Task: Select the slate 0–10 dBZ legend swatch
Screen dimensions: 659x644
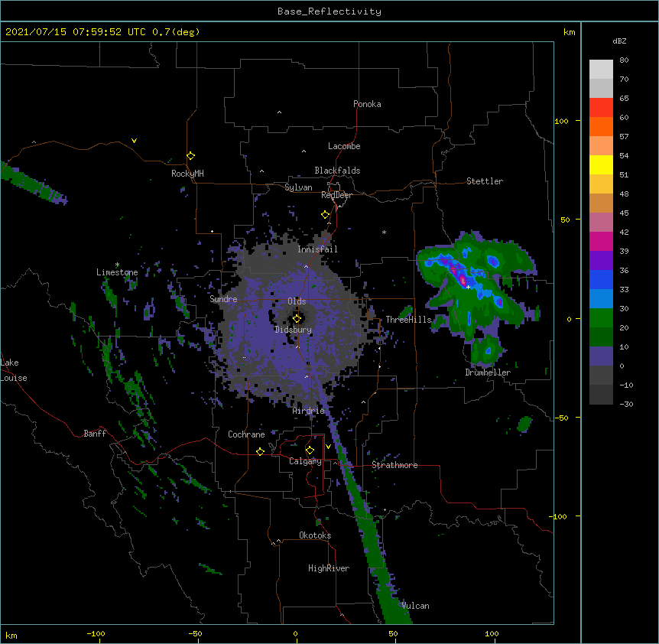Action: coord(601,356)
